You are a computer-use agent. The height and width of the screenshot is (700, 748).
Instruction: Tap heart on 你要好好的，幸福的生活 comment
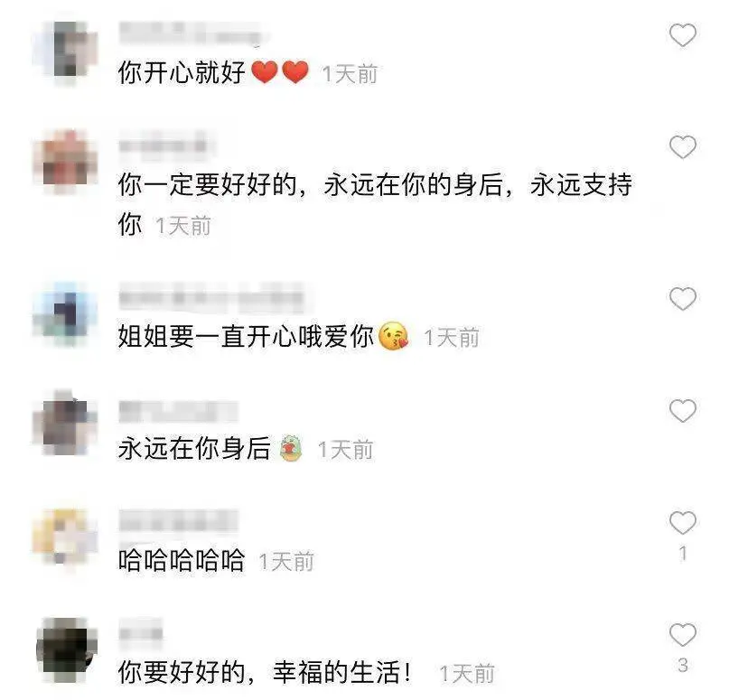683,635
